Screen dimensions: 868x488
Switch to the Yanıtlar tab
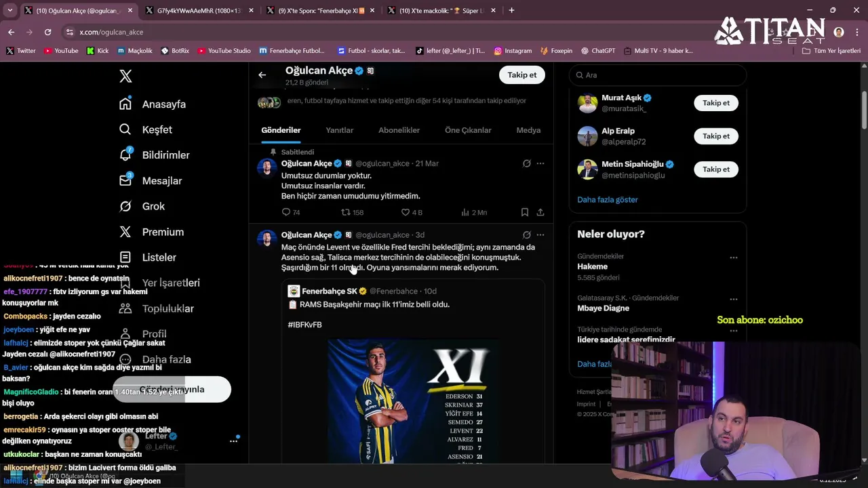340,130
